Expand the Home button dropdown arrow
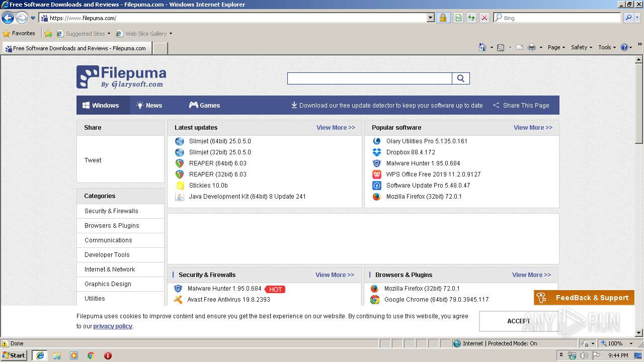Screen dimensions: 644x362 click(x=492, y=47)
